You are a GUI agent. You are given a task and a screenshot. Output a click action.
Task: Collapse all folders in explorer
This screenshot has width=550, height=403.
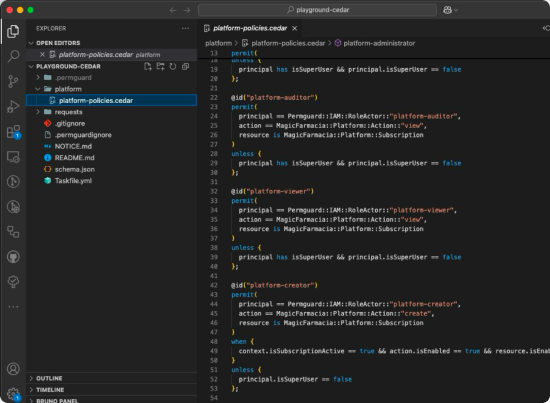tap(186, 66)
